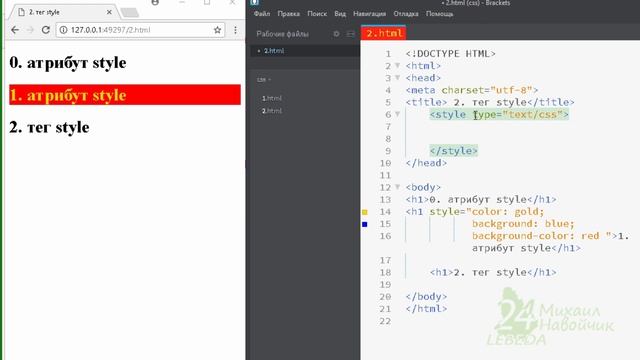Click the title tag code on line 5
The image size is (640, 360).
click(490, 102)
